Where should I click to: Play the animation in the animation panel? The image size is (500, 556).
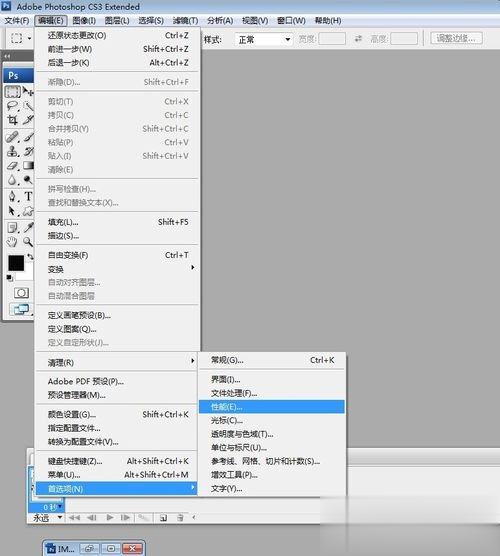[x=110, y=518]
